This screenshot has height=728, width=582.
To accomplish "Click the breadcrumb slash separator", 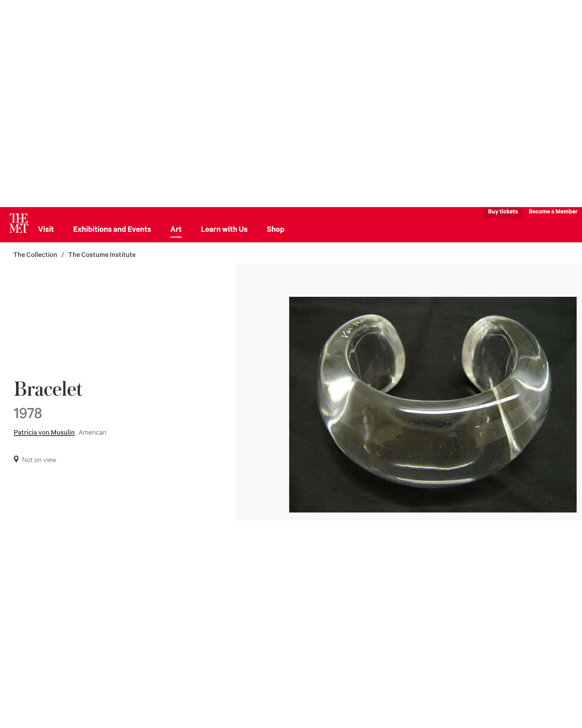I will point(62,255).
